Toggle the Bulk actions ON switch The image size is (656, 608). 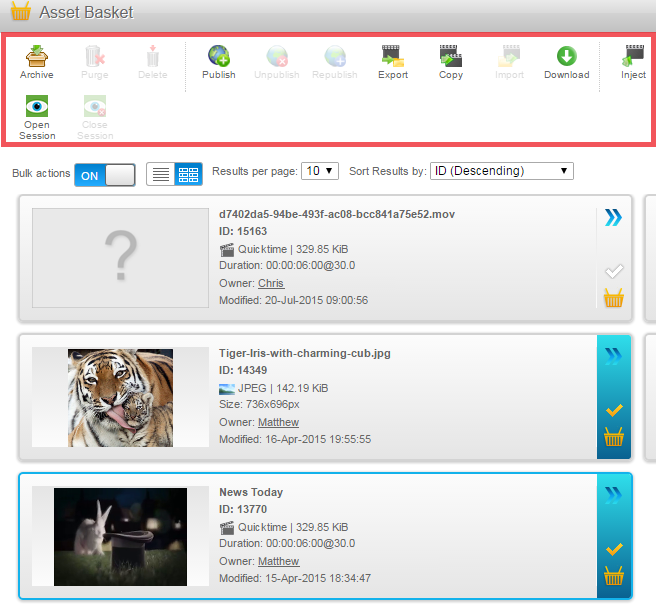pyautogui.click(x=104, y=175)
